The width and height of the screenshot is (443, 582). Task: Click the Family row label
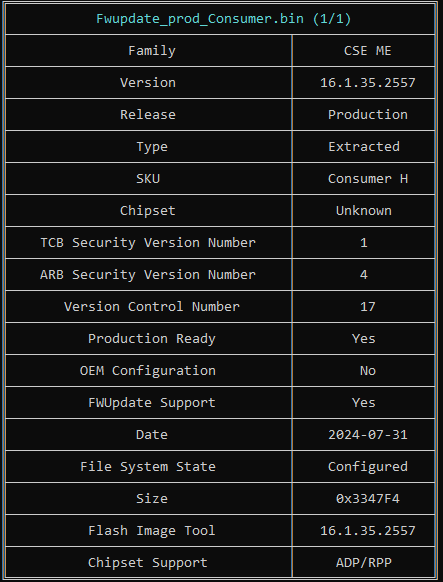[x=151, y=50]
